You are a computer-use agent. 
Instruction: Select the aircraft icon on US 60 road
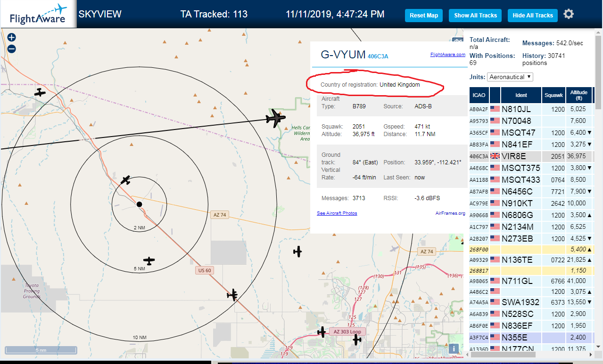pyautogui.click(x=232, y=295)
